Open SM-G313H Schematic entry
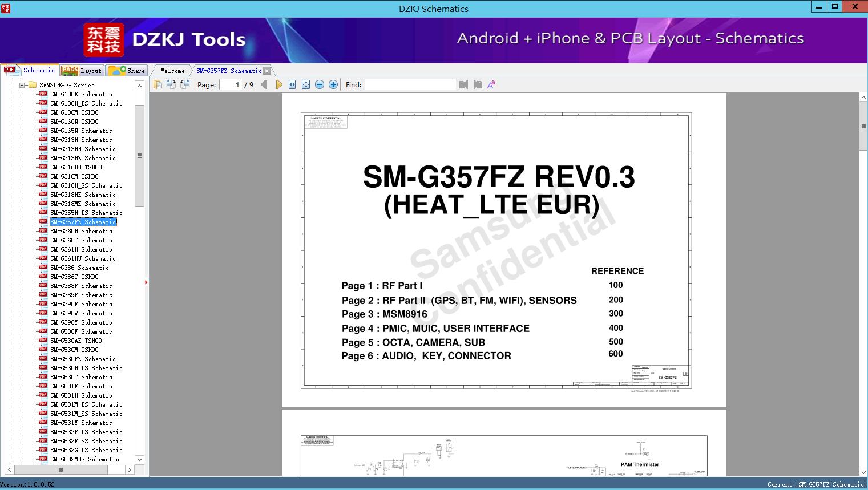The image size is (868, 490). (81, 140)
